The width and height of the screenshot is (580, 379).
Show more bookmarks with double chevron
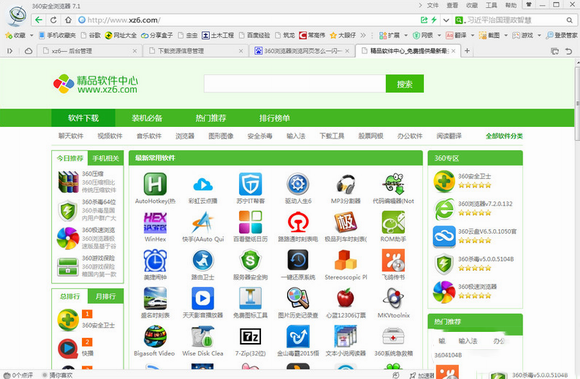click(363, 35)
